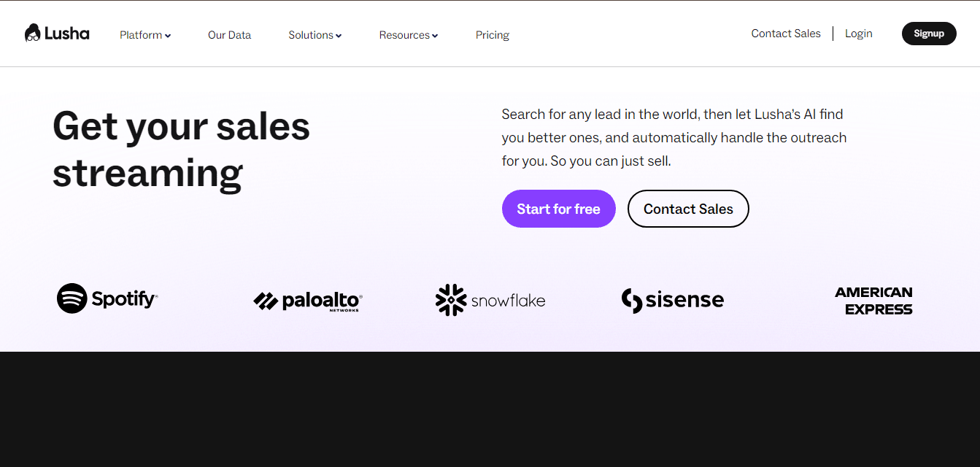Image resolution: width=980 pixels, height=467 pixels.
Task: Open the Solutions dropdown menu
Action: (x=315, y=35)
